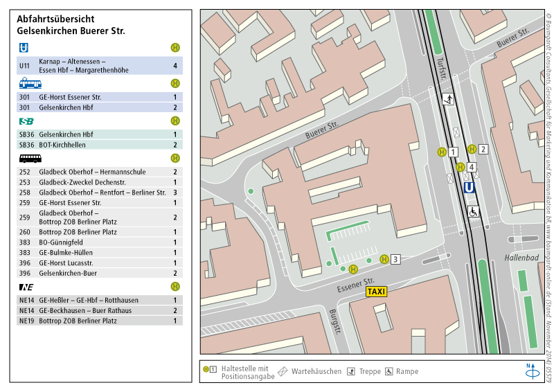Click the U-Bahn symbol above the U11 row
The height and width of the screenshot is (392, 554).
pyautogui.click(x=24, y=47)
